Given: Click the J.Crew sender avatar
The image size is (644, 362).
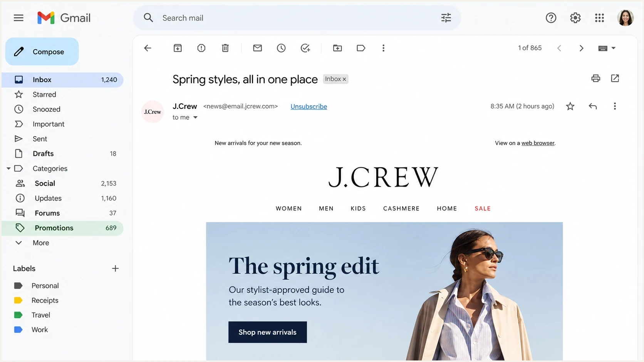Looking at the screenshot, I should [x=153, y=112].
